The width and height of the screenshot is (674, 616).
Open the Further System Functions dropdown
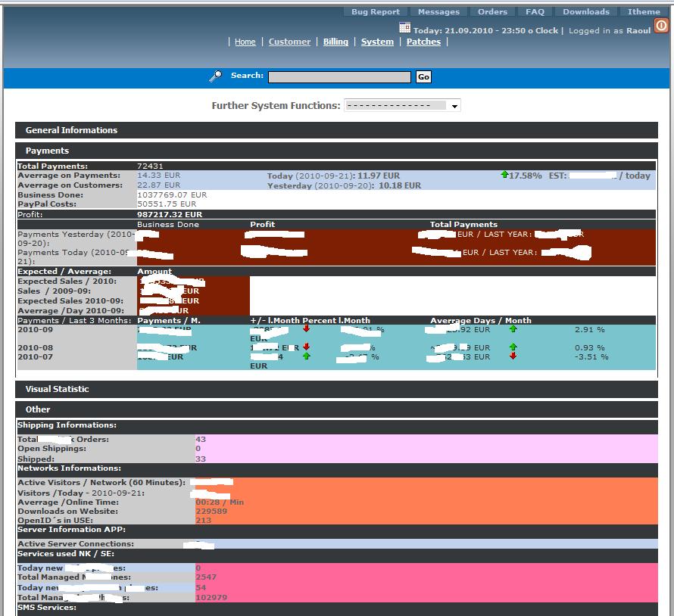pos(402,106)
